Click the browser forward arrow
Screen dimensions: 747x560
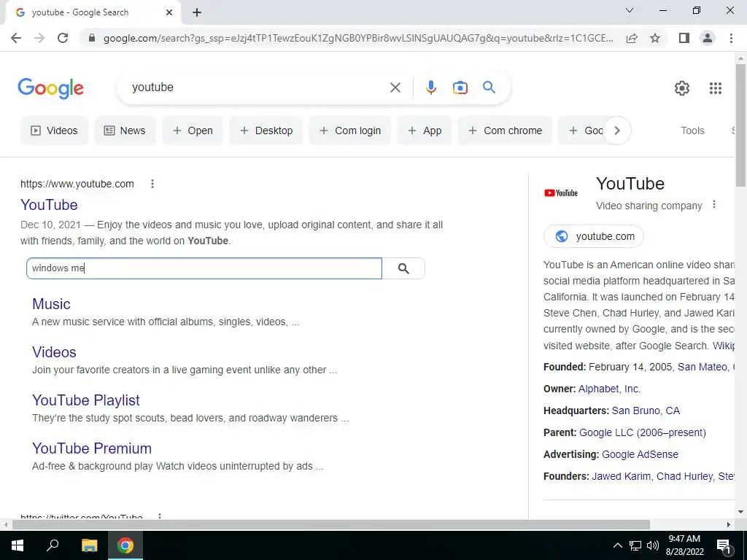click(x=39, y=38)
